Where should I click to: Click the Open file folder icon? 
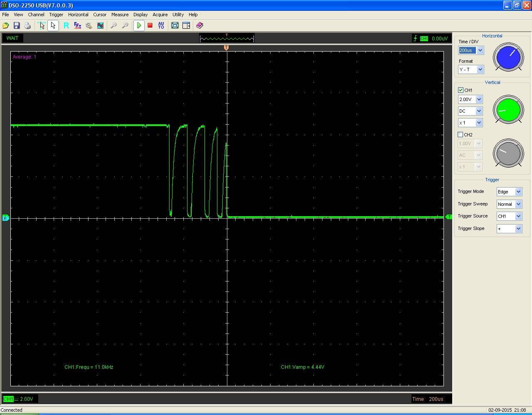tap(6, 26)
